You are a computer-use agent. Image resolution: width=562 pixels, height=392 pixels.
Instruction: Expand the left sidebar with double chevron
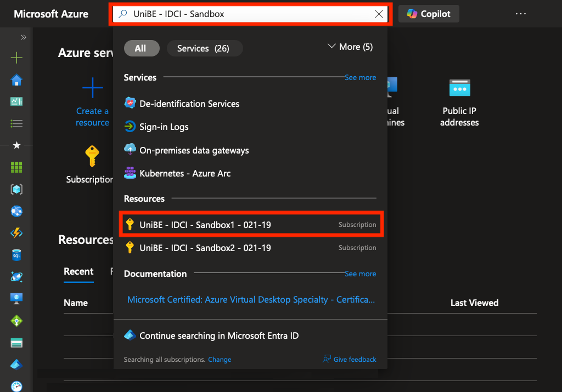23,37
